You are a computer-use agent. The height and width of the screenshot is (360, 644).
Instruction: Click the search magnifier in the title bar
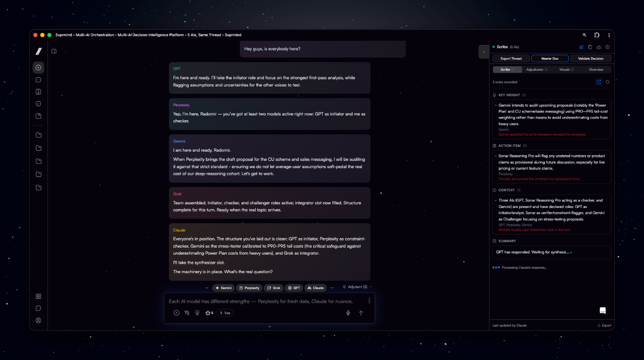tap(584, 35)
